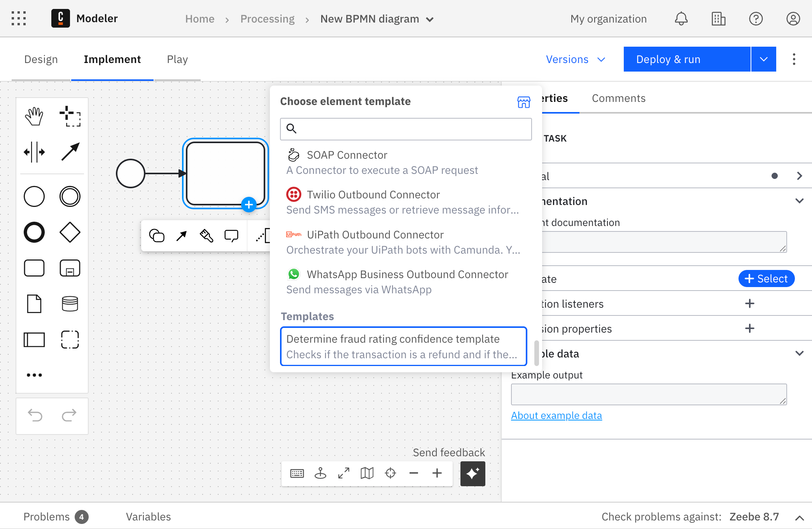Viewport: 812px width, 529px height.
Task: Activate the create/remove space tool
Action: (34, 152)
